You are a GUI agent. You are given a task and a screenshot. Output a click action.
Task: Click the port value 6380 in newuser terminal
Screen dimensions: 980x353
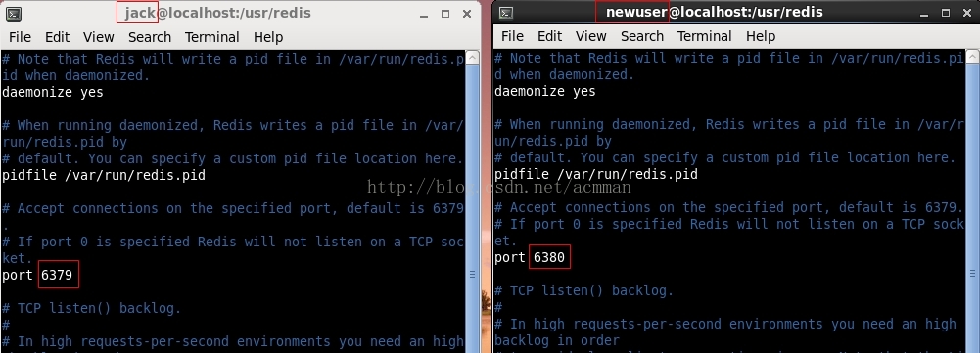549,257
